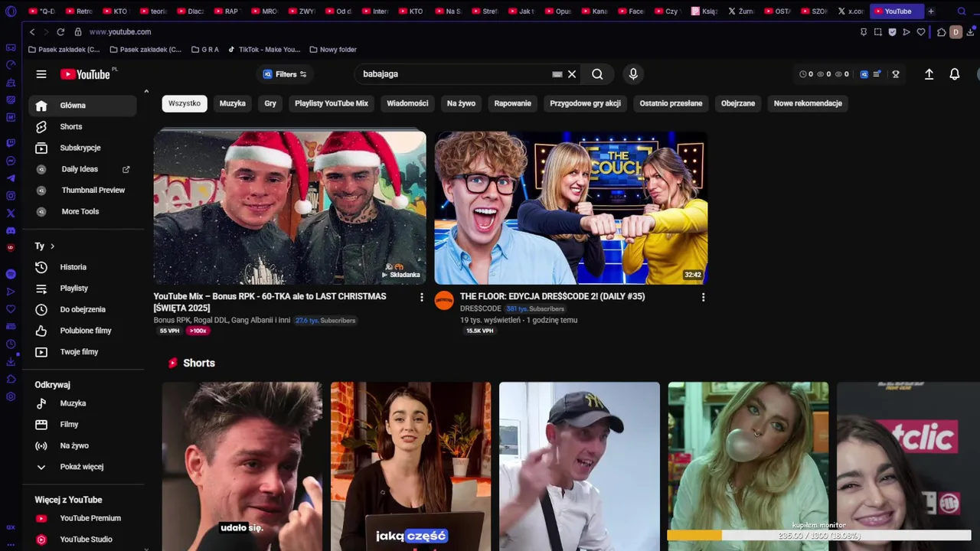
Task: Go back in browser history
Action: (31, 32)
